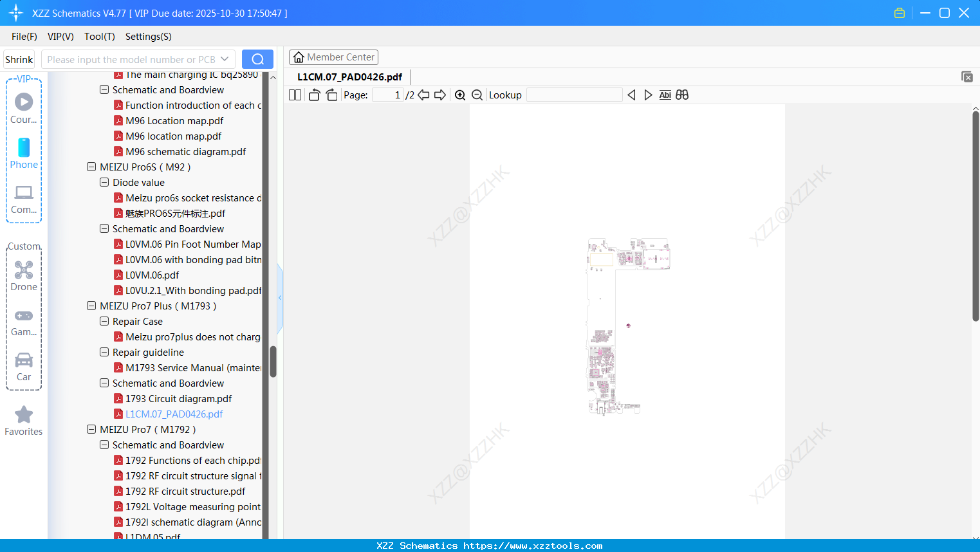Open 1793 Circuit diagram.pdf
980x552 pixels.
coord(178,398)
